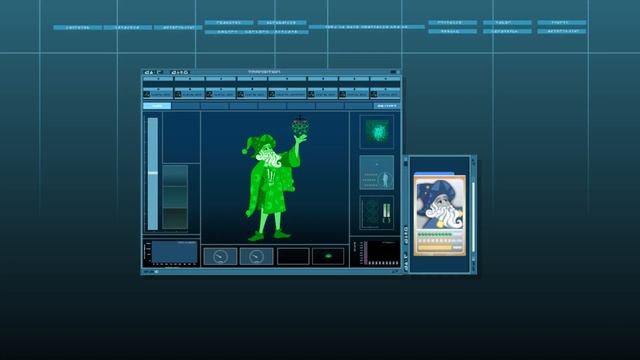Screen dimensions: 640x360
Task: Click the third module icon in the icon row
Action: [x=209, y=94]
